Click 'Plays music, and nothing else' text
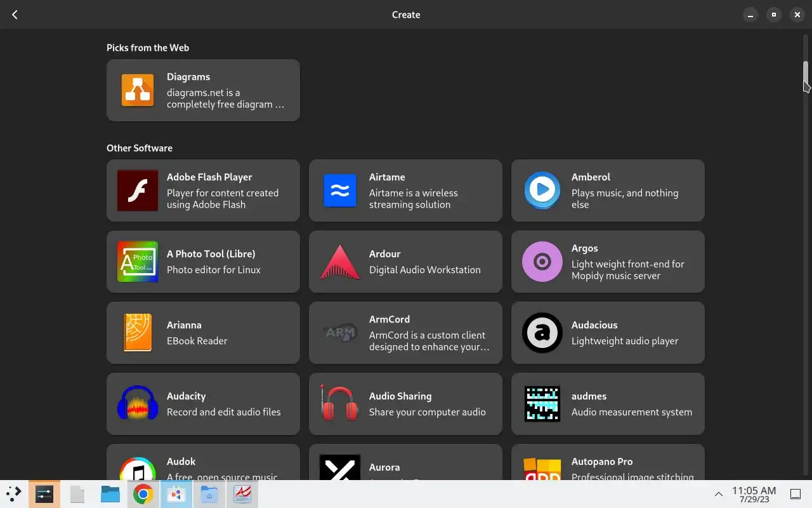Image resolution: width=812 pixels, height=508 pixels. [x=625, y=199]
